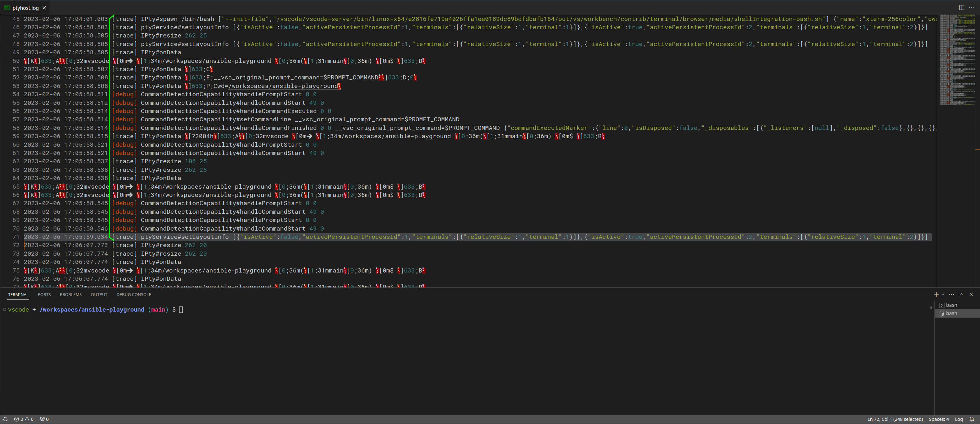The image size is (980, 424).
Task: Toggle panel visibility with the close X
Action: tap(971, 294)
